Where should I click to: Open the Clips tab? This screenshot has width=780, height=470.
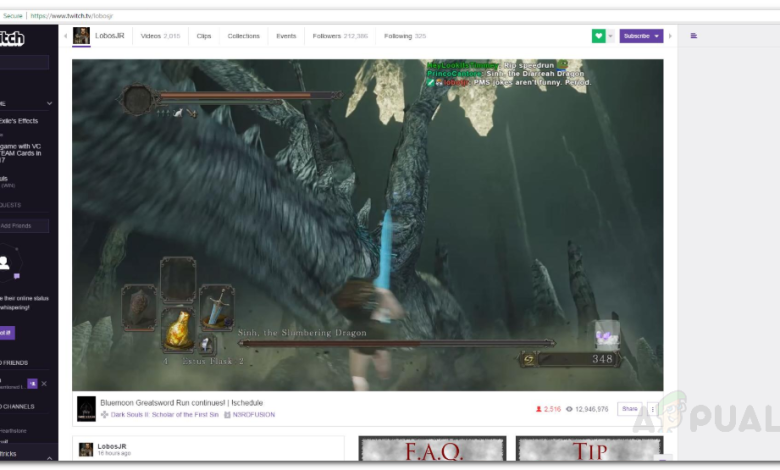tap(203, 36)
